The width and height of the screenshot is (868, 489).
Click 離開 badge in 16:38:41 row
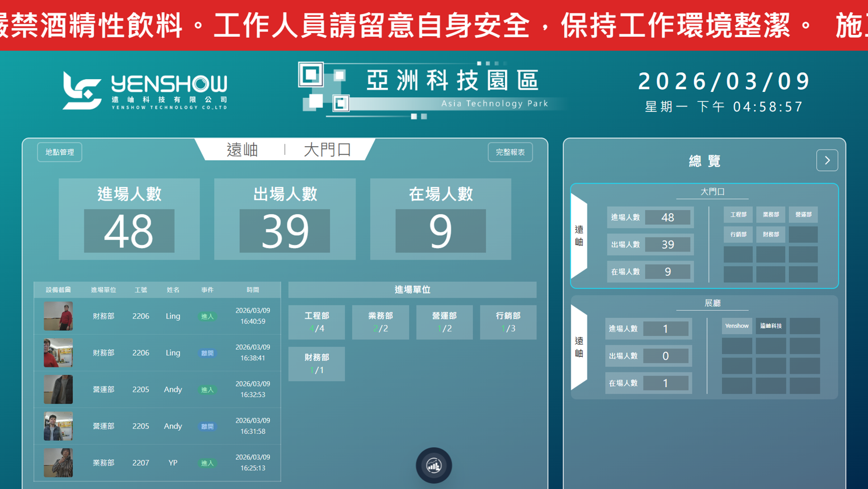coord(207,353)
